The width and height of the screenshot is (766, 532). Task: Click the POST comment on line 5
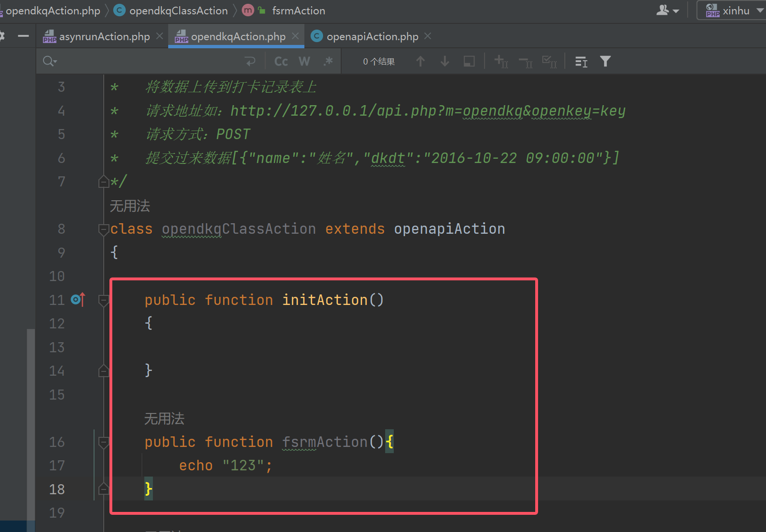198,134
